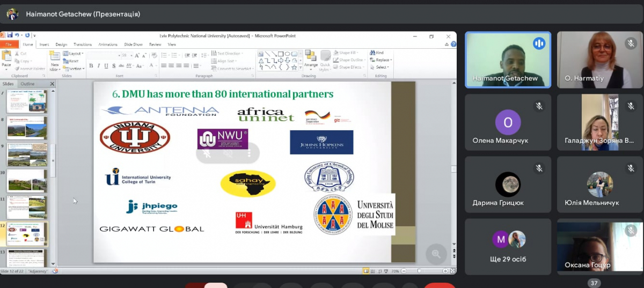Insert a New Slide
644x288 pixels.
[54, 57]
